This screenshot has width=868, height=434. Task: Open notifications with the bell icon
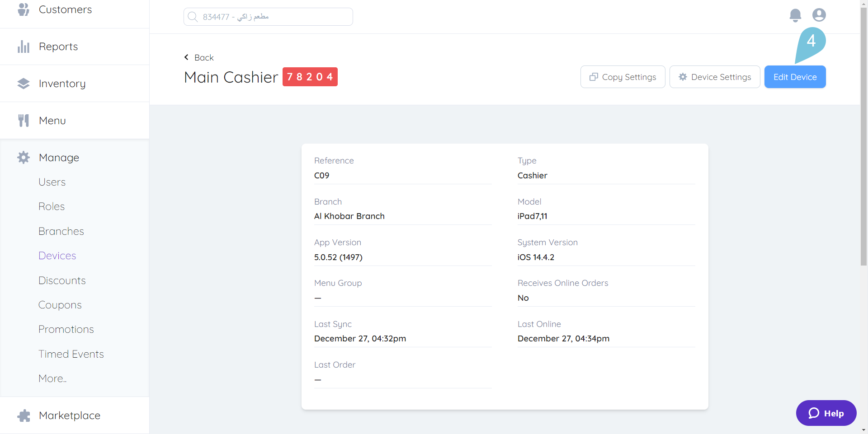[795, 15]
